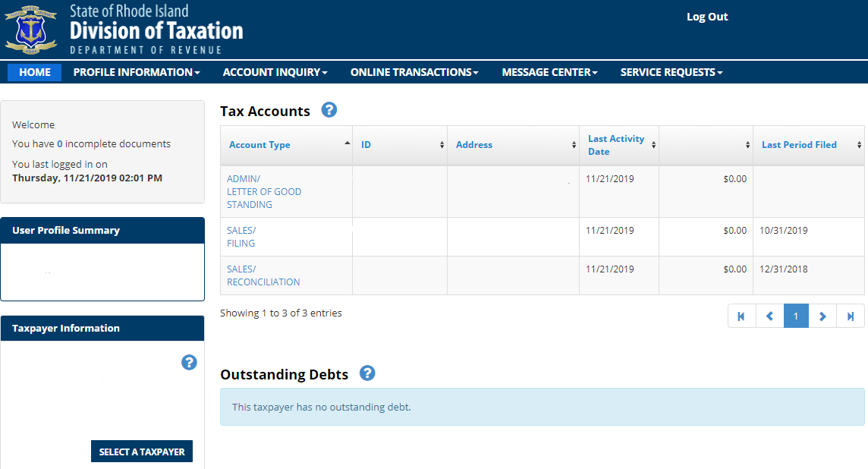Go to previous page of tax accounts
The width and height of the screenshot is (868, 469).
769,316
